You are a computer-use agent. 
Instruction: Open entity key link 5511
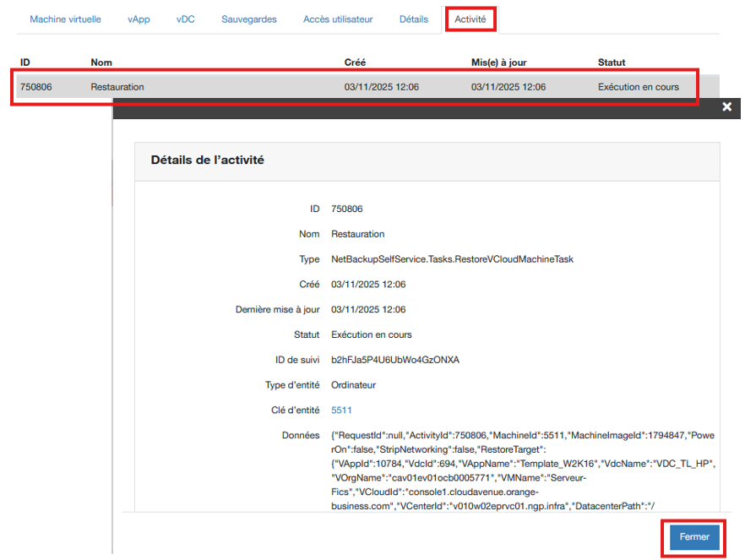click(x=341, y=410)
